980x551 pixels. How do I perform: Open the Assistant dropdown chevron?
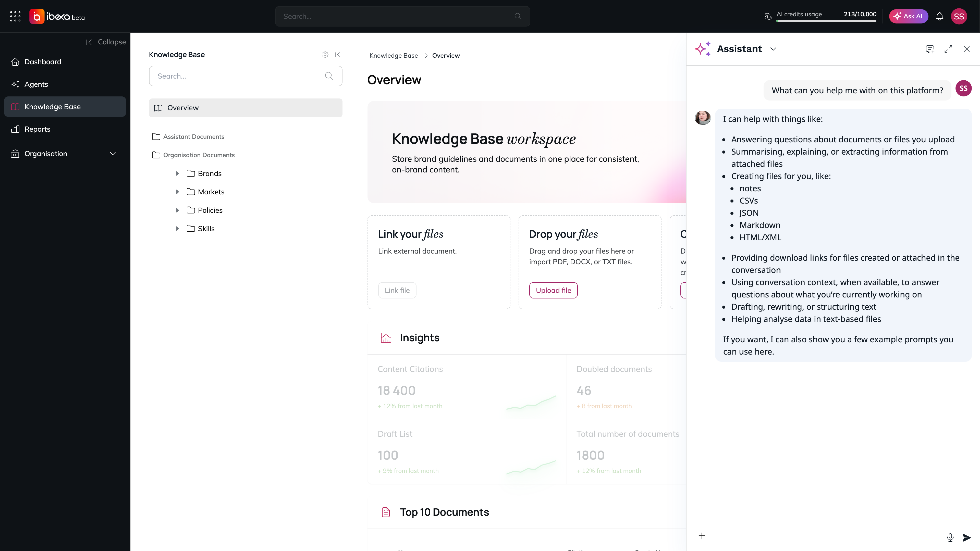(x=773, y=49)
